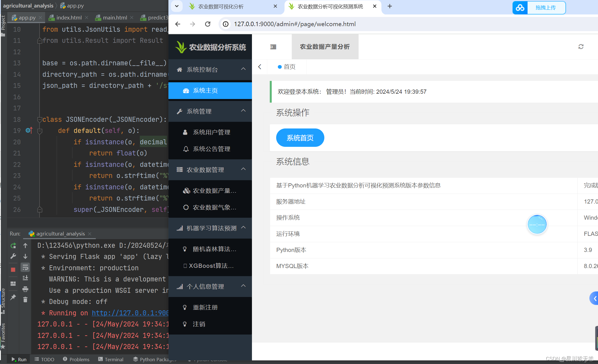Rerun the agricultural_analysis program

(13, 246)
